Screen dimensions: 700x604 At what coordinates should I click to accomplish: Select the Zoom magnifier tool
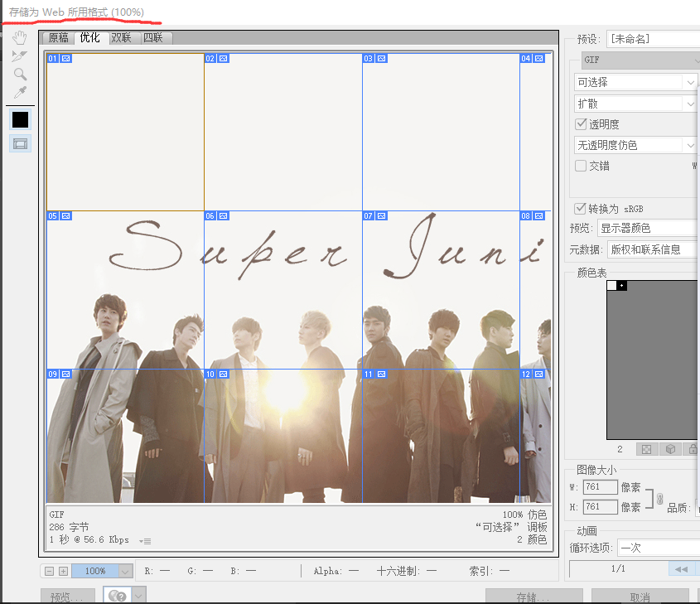click(x=20, y=74)
